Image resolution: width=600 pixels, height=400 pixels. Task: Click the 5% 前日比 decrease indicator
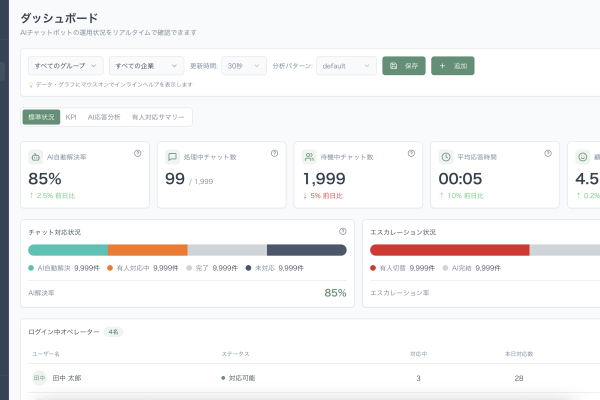[323, 196]
